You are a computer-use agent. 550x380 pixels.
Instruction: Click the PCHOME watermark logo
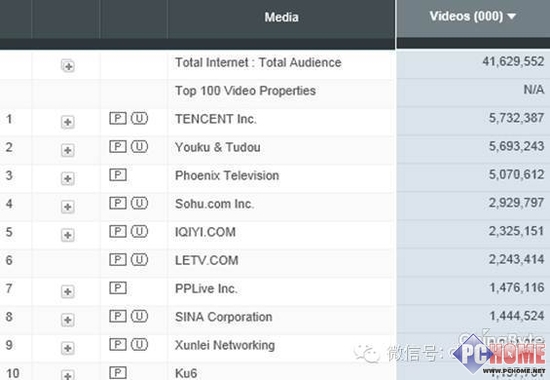500,354
